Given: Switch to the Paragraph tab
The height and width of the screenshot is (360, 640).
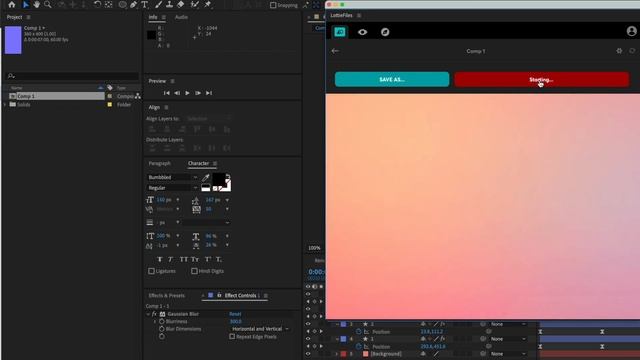Looking at the screenshot, I should (x=160, y=163).
